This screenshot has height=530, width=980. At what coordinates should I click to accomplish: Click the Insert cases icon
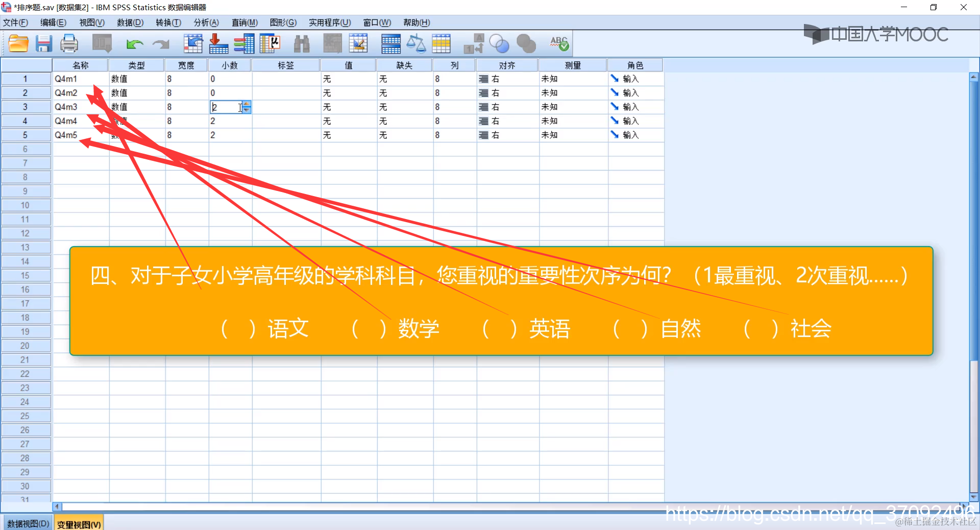click(333, 44)
